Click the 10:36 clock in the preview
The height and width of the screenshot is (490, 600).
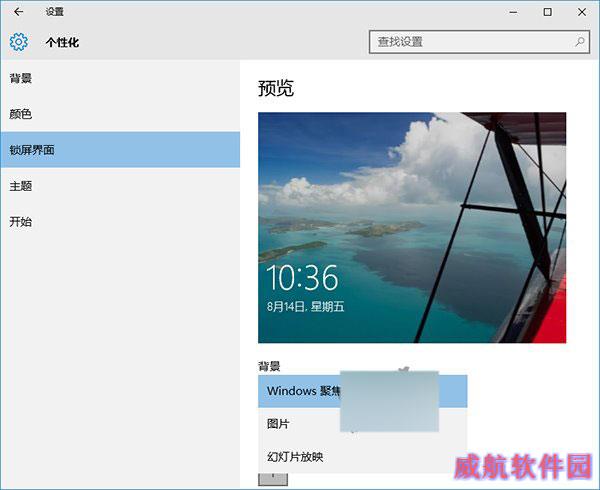(302, 278)
